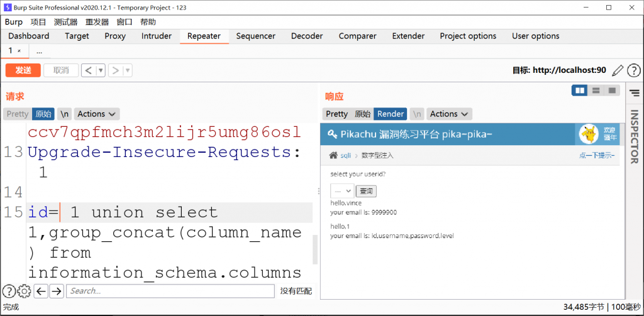Click the orange 发送 send button
The width and height of the screenshot is (644, 316).
click(23, 70)
